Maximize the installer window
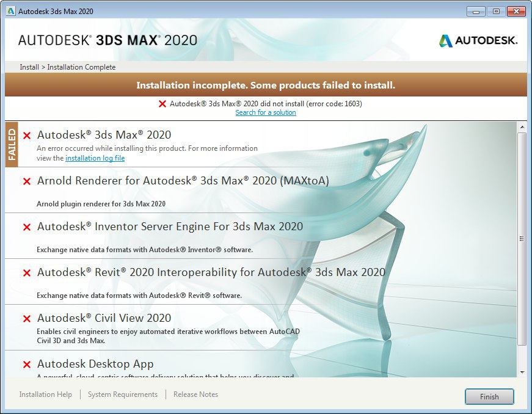532x414 pixels. (496, 12)
